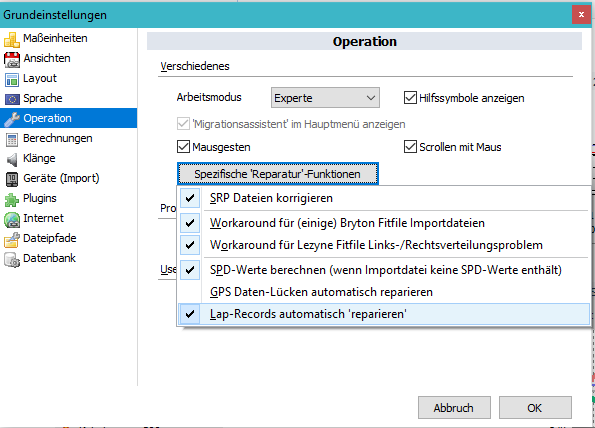Cancel with the Abbruch button
This screenshot has height=428, width=595.
point(454,408)
